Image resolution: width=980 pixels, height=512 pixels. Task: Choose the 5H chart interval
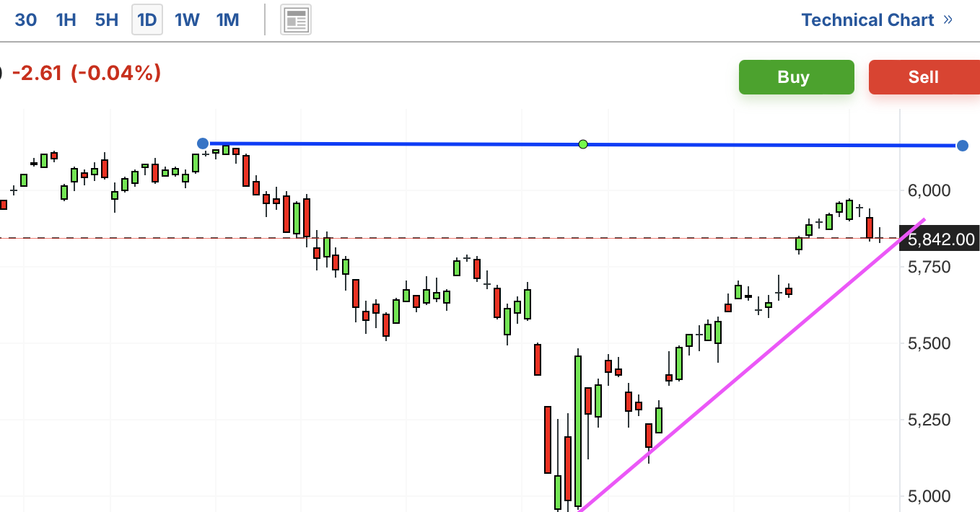(x=107, y=20)
